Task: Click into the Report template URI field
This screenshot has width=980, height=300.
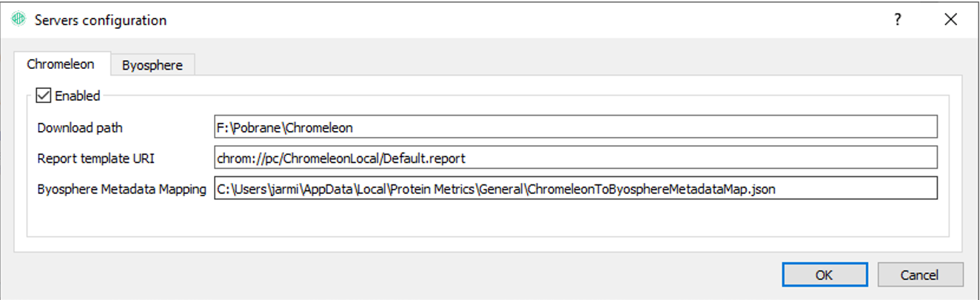Action: (576, 157)
